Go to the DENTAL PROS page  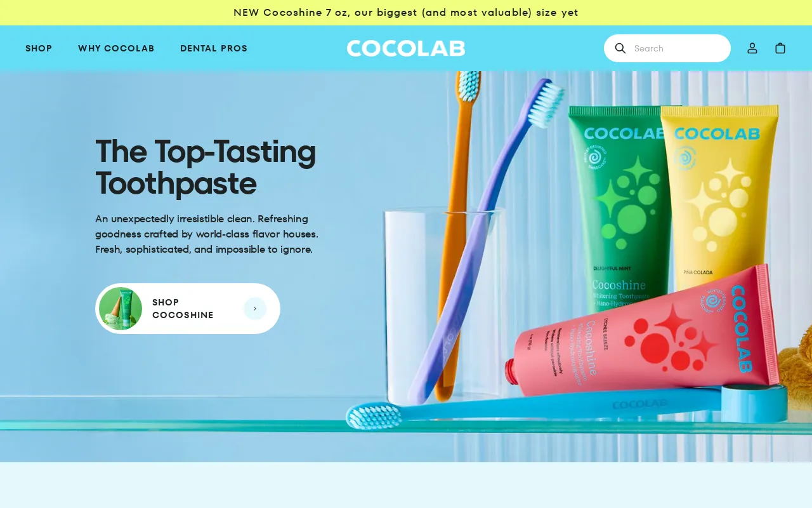214,48
